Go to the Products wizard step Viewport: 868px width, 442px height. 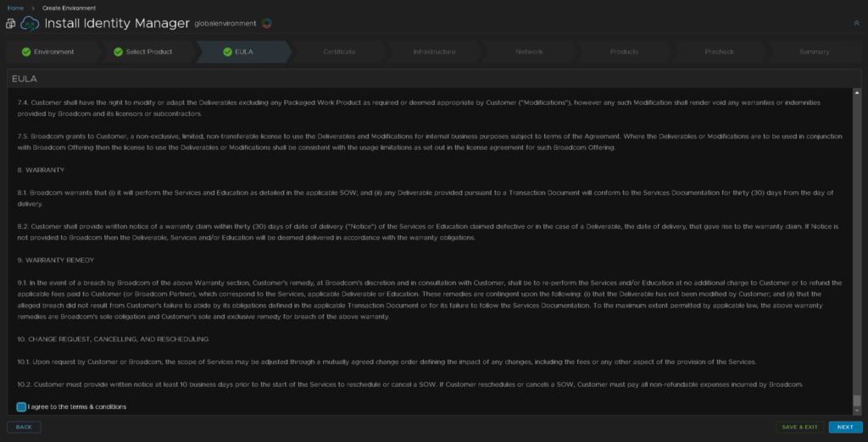pos(624,52)
